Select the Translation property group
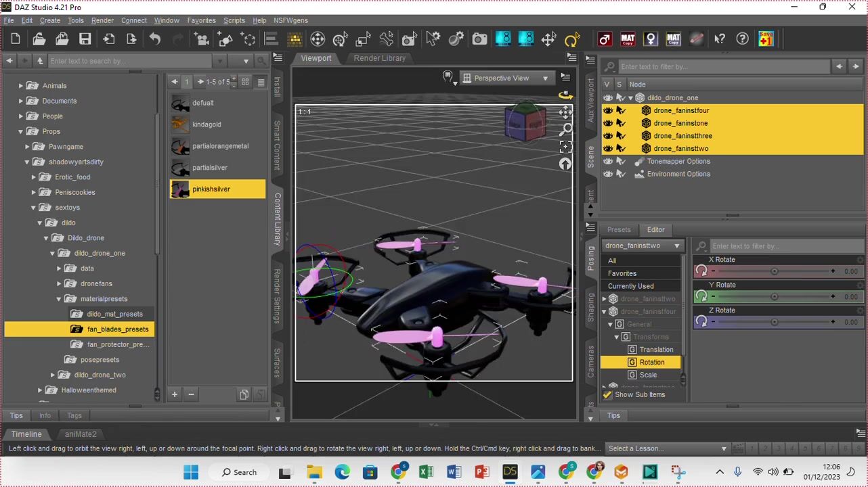The image size is (868, 487). point(655,350)
